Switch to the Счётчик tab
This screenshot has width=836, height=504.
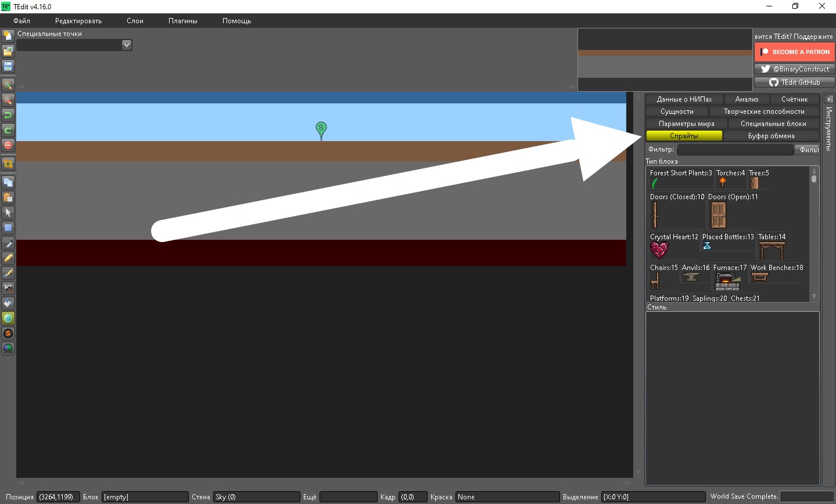795,99
